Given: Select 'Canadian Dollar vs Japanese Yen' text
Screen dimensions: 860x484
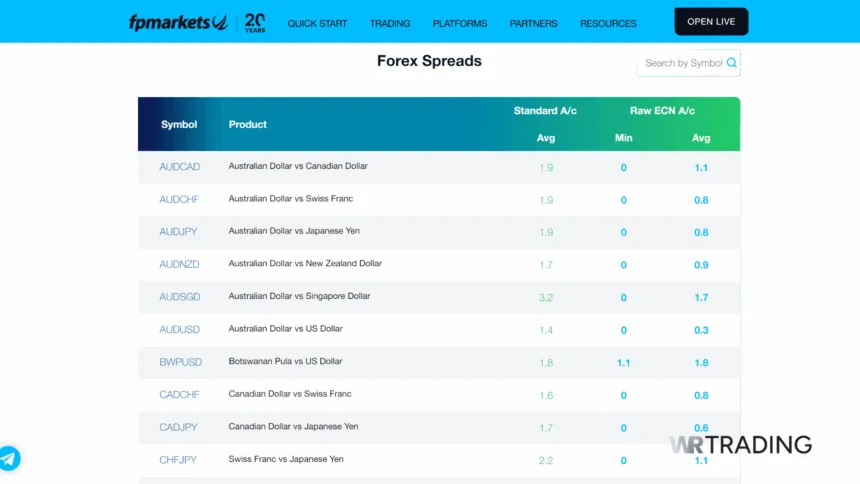Looking at the screenshot, I should coord(293,426).
